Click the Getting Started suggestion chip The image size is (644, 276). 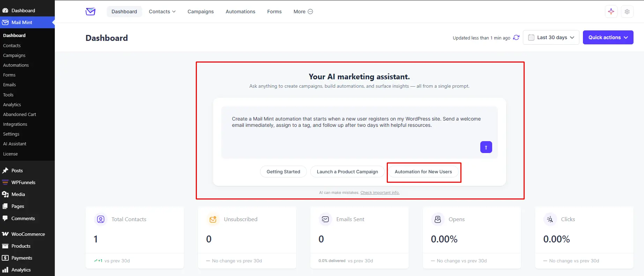(283, 172)
